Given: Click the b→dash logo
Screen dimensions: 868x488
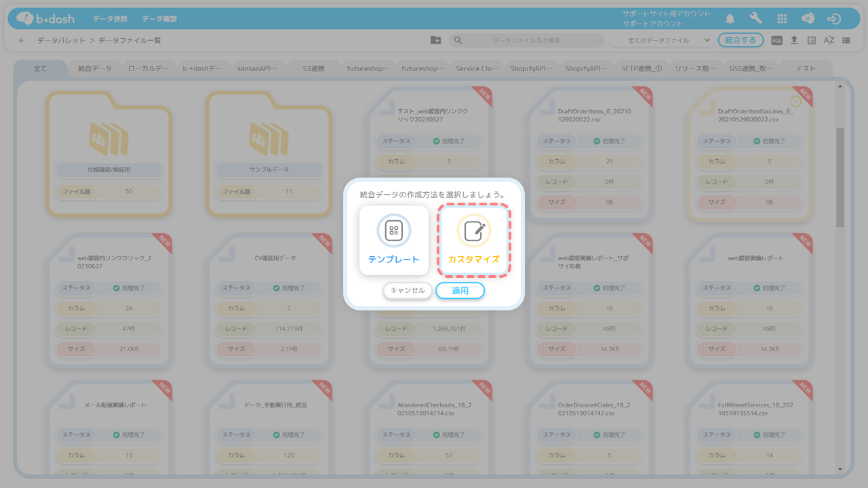Looking at the screenshot, I should 45,19.
